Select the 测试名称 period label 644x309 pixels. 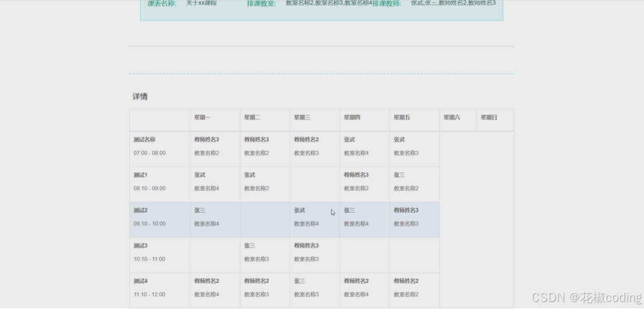[x=144, y=140]
